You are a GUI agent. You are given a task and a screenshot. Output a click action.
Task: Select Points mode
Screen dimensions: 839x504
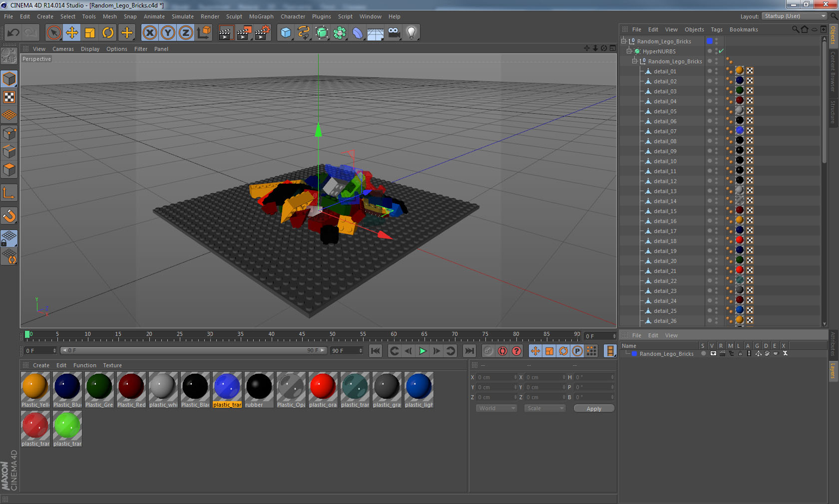click(x=9, y=134)
